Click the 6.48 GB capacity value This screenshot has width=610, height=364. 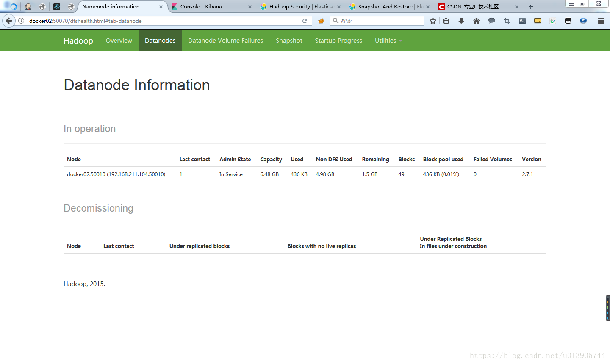(269, 174)
